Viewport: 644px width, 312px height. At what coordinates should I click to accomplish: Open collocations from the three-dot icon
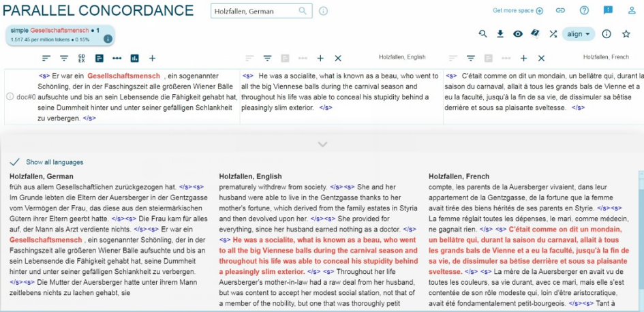coord(117,59)
